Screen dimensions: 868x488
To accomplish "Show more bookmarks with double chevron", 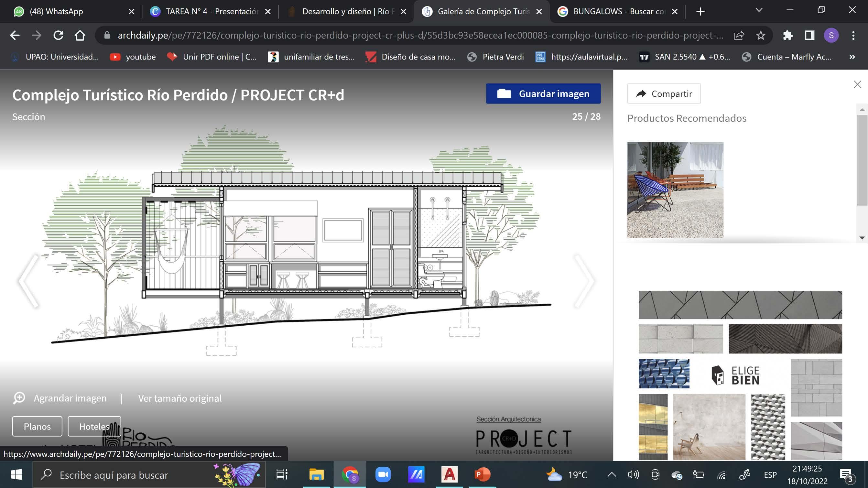I will coord(852,57).
